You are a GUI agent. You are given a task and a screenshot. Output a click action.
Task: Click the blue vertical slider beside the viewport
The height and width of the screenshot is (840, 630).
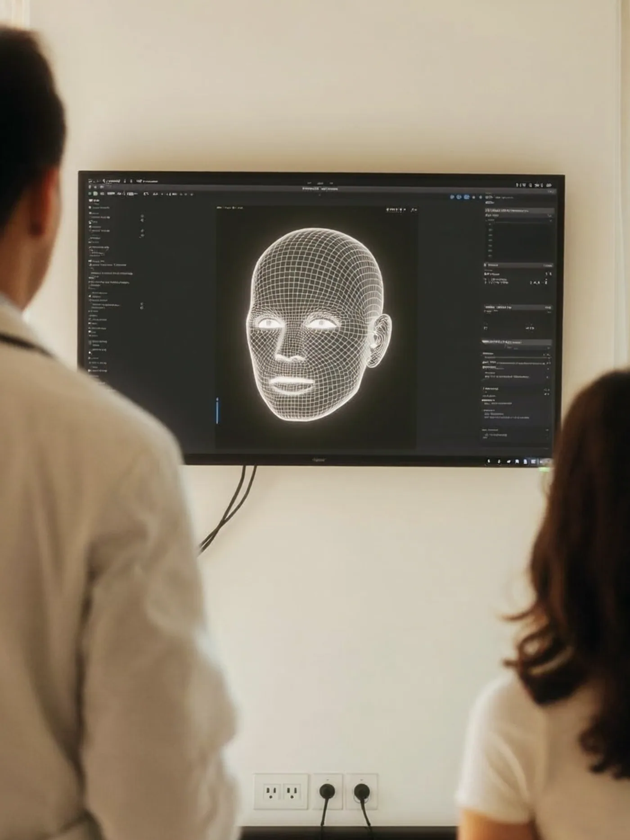217,410
